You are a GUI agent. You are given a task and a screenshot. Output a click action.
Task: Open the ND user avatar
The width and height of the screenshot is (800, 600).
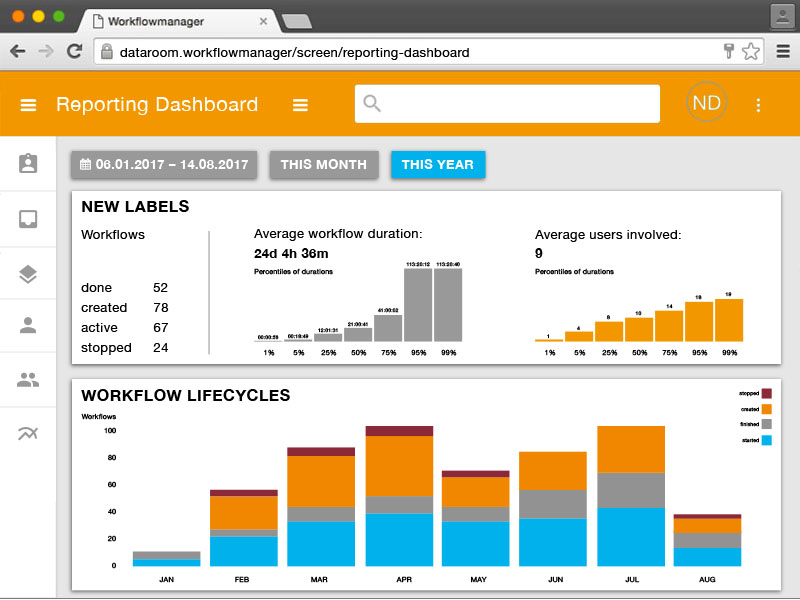(x=706, y=103)
